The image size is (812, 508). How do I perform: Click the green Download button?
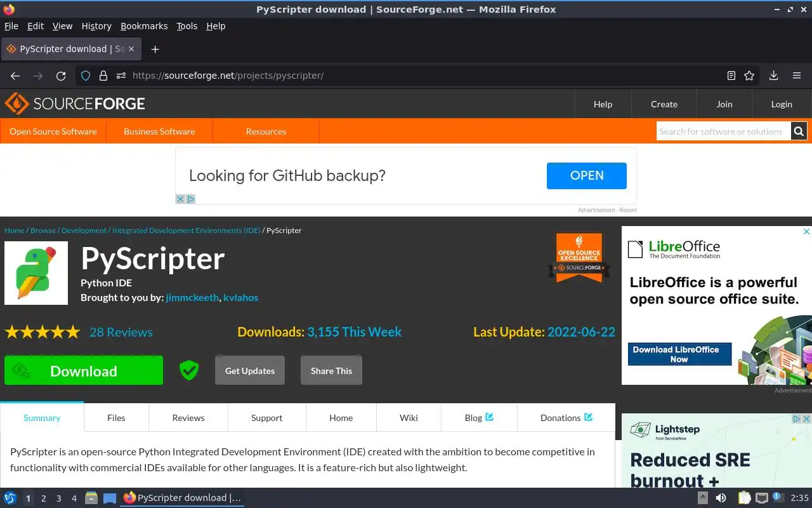point(84,370)
